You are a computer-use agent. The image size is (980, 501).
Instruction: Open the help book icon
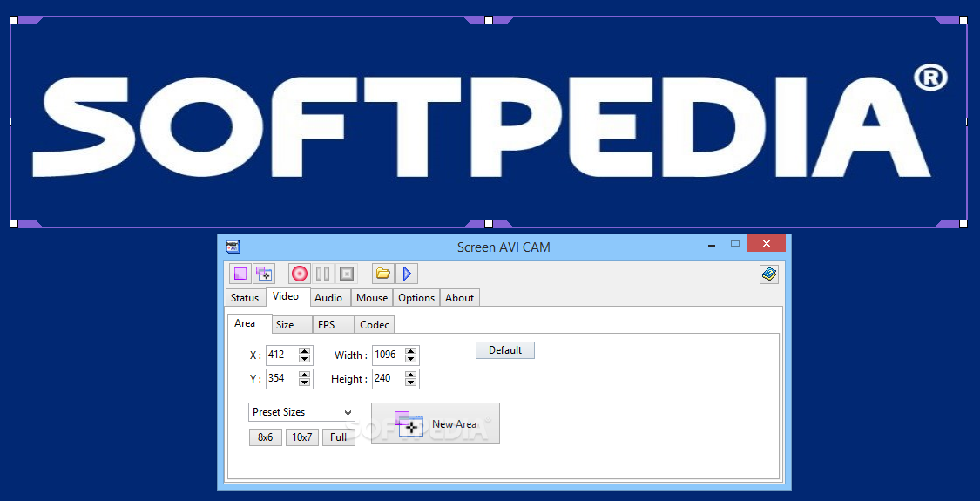[x=768, y=274]
